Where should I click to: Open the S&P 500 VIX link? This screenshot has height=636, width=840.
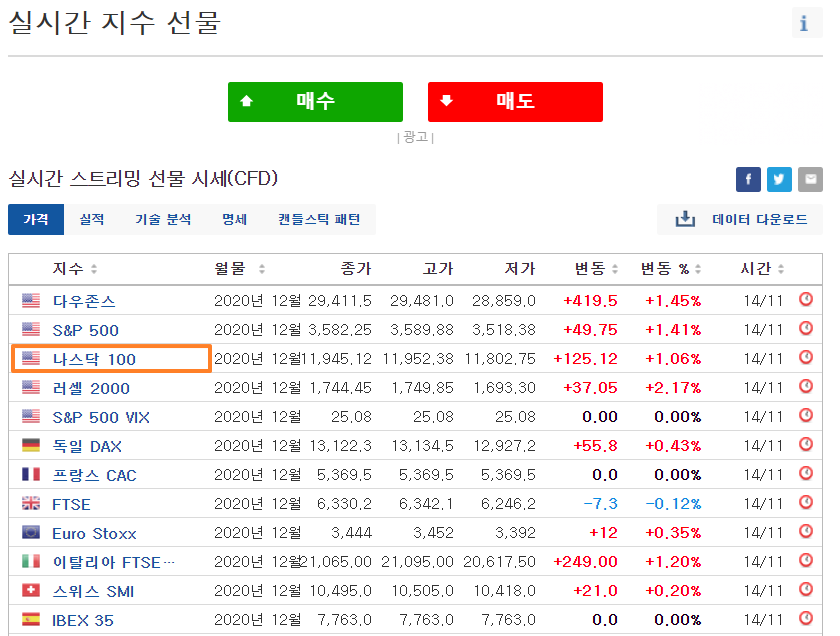(101, 417)
